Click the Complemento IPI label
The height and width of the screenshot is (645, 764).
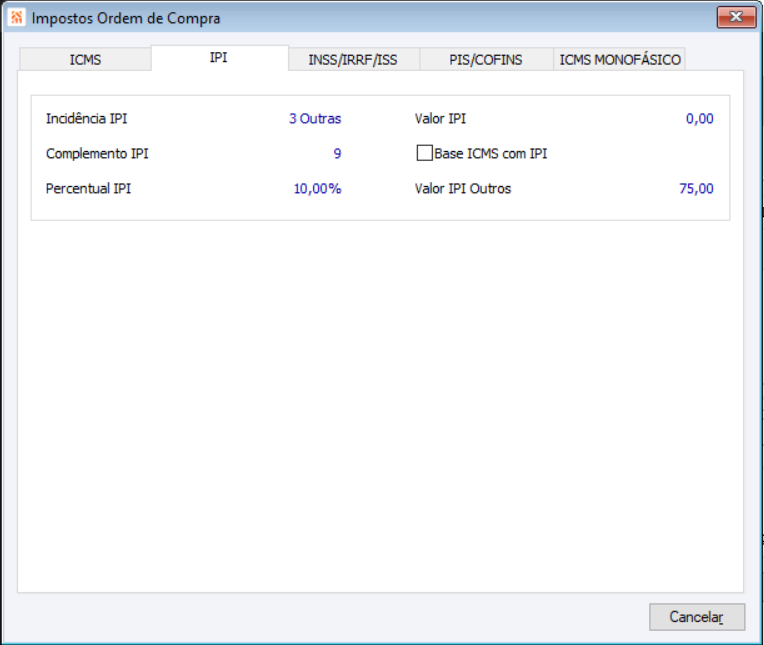(97, 153)
